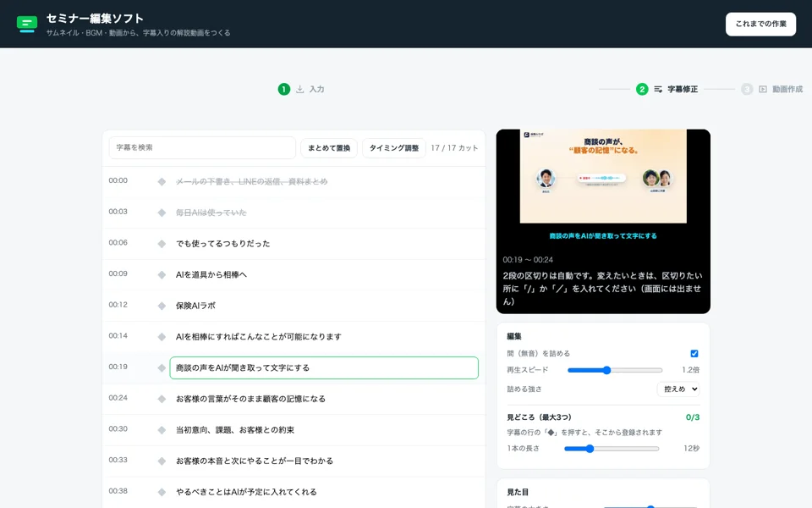812x508 pixels.
Task: Go to step 3 動画作成
Action: 771,89
